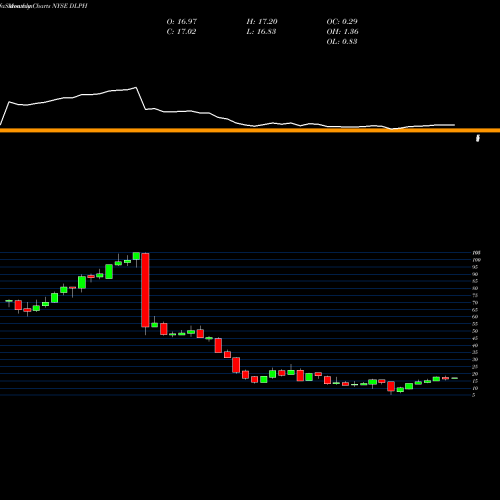The height and width of the screenshot is (500, 500).
Task: Click the 30 price axis label
Action: [x=475, y=360]
